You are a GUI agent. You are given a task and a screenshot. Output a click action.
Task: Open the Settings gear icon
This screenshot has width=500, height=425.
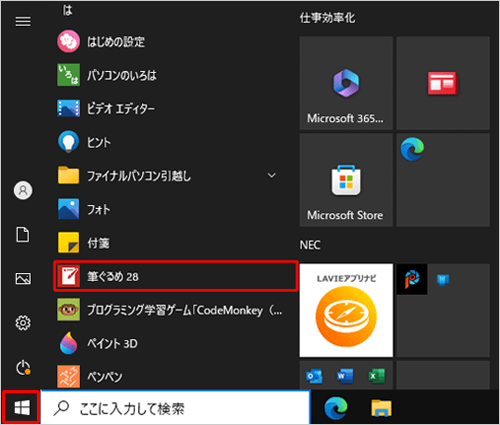pyautogui.click(x=23, y=323)
